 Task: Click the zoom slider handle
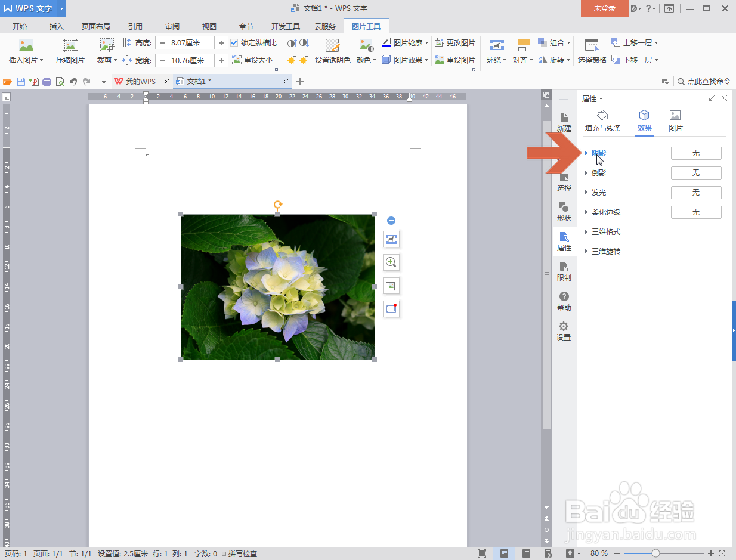655,553
